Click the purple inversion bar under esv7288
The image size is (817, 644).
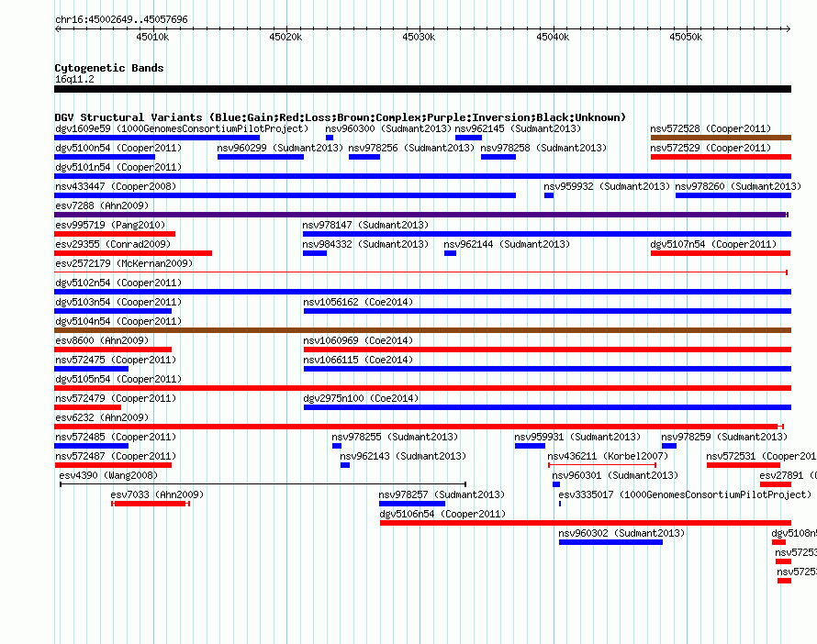click(x=421, y=215)
